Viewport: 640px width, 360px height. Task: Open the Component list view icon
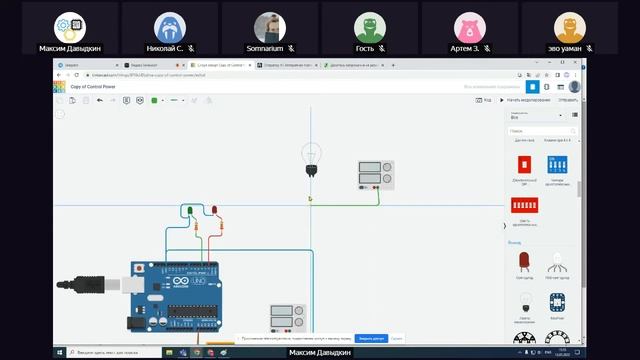[560, 87]
